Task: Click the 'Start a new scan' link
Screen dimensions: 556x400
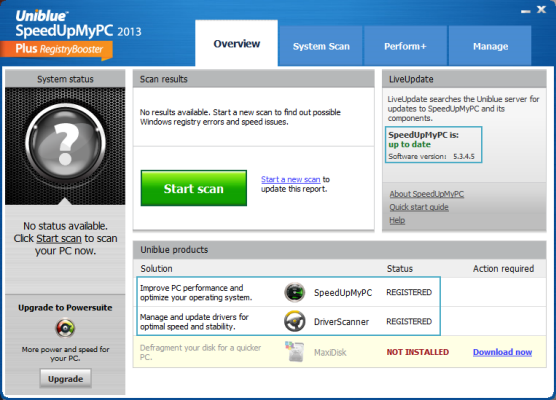Action: (x=290, y=179)
